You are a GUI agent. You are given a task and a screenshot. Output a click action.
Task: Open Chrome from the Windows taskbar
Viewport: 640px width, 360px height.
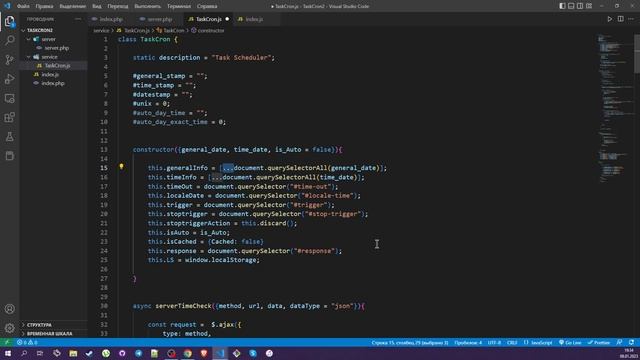point(187,353)
